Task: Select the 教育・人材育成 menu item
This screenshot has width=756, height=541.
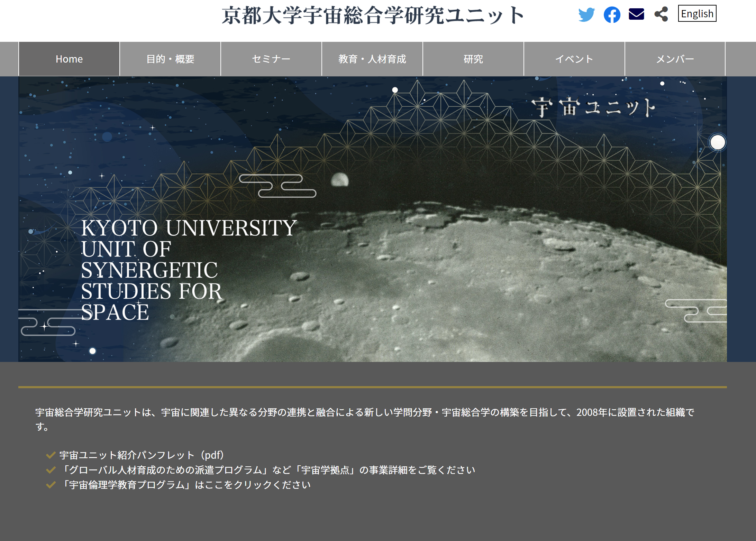Action: (x=372, y=59)
